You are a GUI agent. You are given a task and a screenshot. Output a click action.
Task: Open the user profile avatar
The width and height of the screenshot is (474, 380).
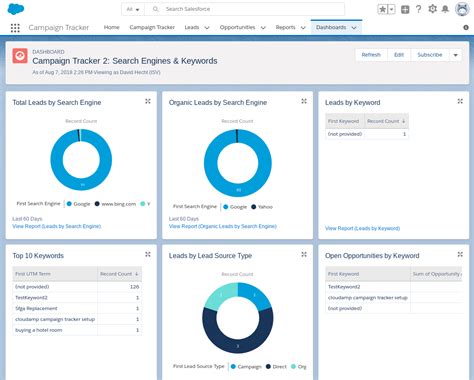[x=462, y=9]
